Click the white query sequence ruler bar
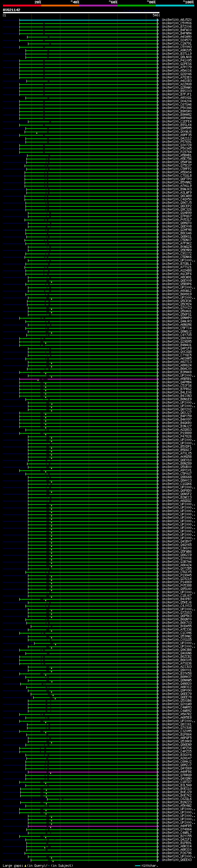Screen dimensions: 197x868 (81, 13)
